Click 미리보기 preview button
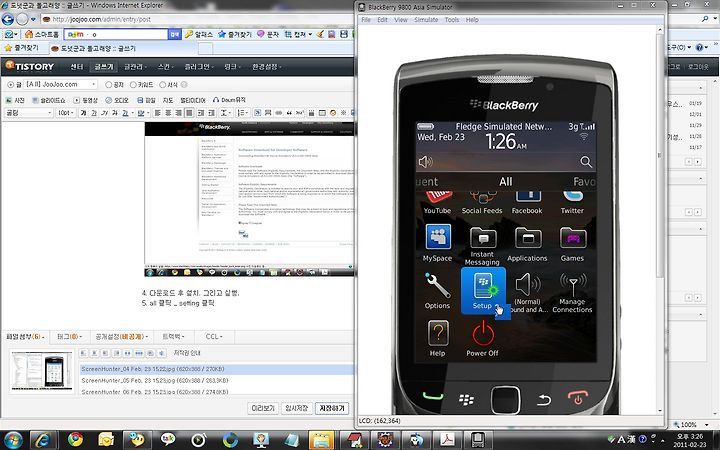This screenshot has width=720, height=450. [263, 408]
